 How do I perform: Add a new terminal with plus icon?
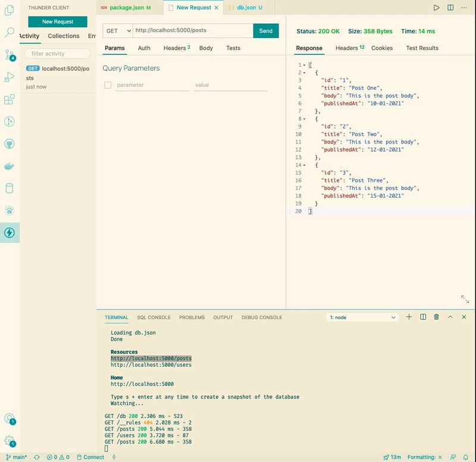pyautogui.click(x=409, y=317)
